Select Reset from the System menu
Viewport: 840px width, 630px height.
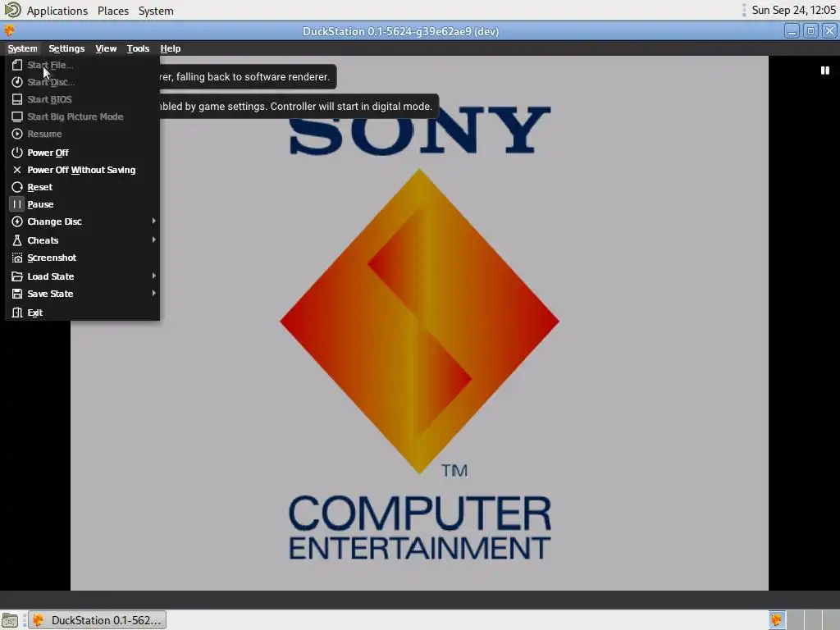pyautogui.click(x=83, y=187)
